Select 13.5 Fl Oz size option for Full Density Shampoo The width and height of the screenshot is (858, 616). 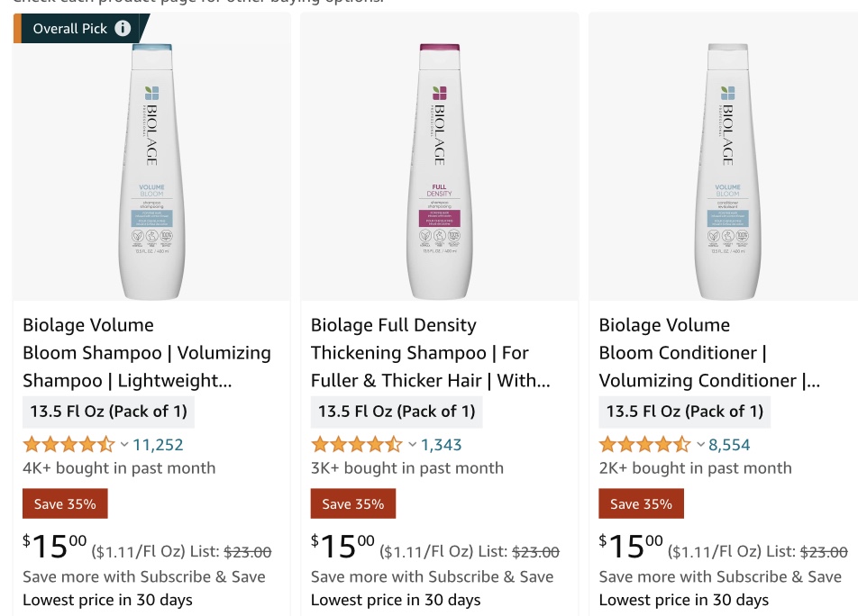397,412
